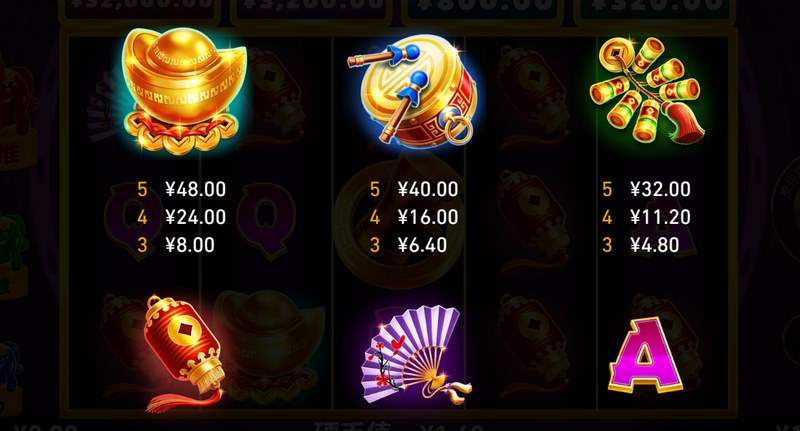Click the ¥24.00 ingot payout value
800x431 pixels.
coord(195,217)
